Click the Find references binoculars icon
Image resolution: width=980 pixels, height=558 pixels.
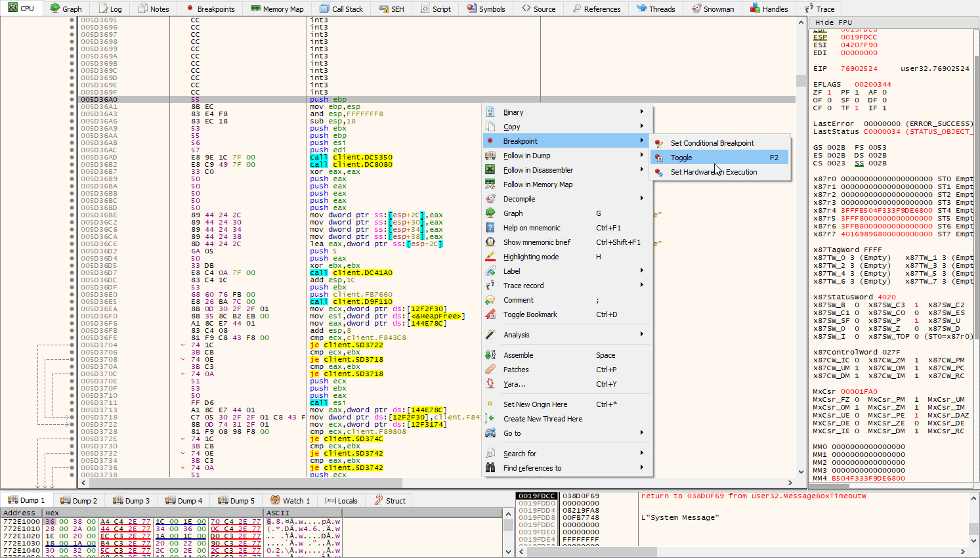(490, 468)
